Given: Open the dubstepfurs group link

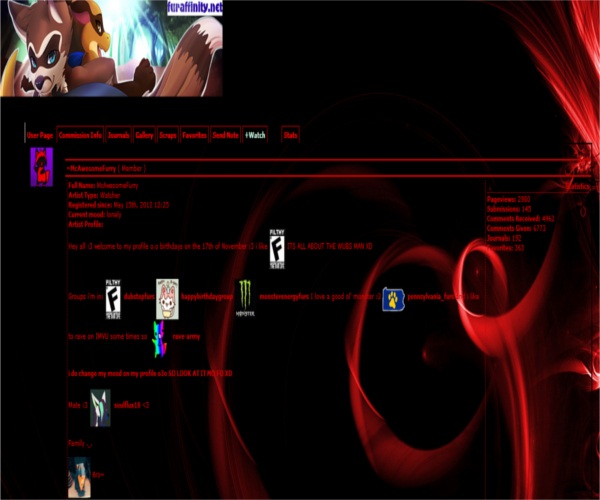Looking at the screenshot, I should tap(139, 297).
